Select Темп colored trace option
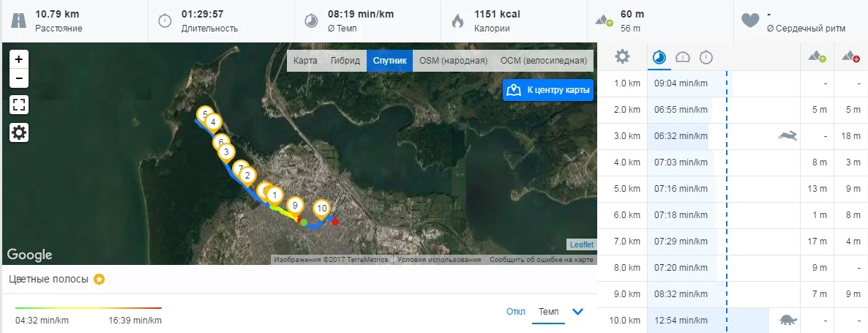This screenshot has width=868, height=333. [549, 312]
